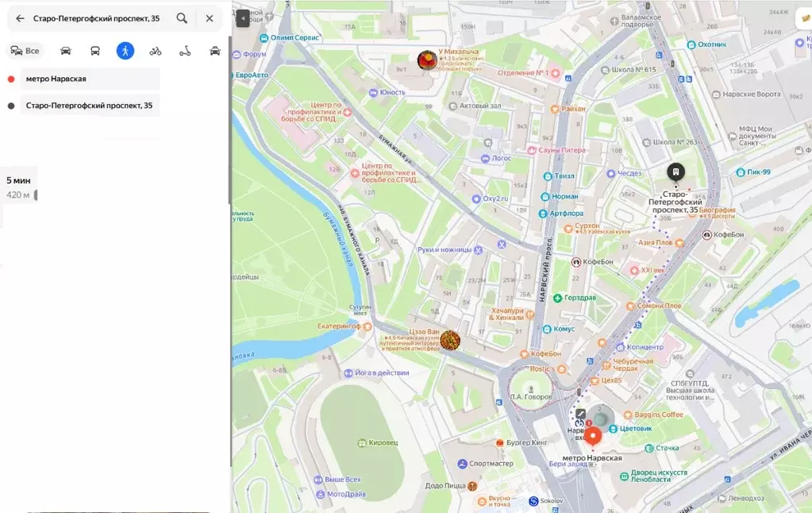Screen dimensions: 812x513
Task: Select the car route mode icon
Action: [66, 50]
